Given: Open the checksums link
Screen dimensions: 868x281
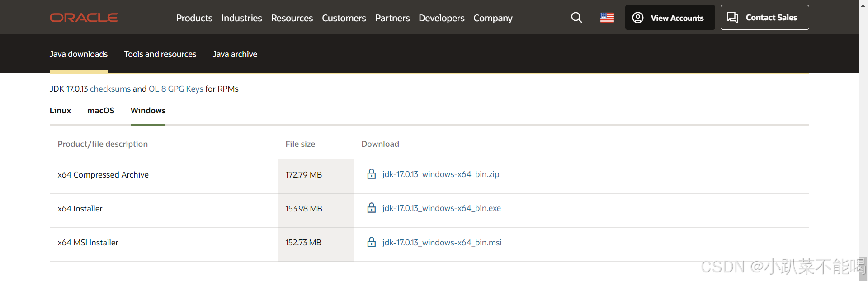Looking at the screenshot, I should point(110,89).
